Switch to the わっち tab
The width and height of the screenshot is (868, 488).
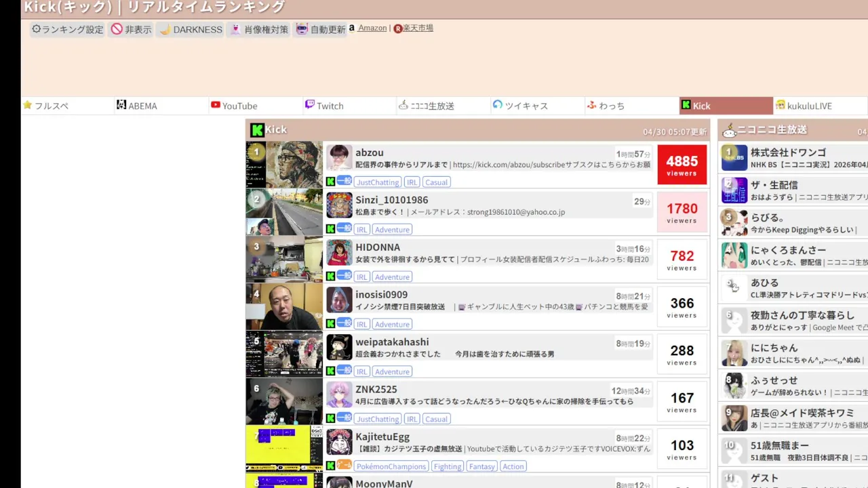632,106
